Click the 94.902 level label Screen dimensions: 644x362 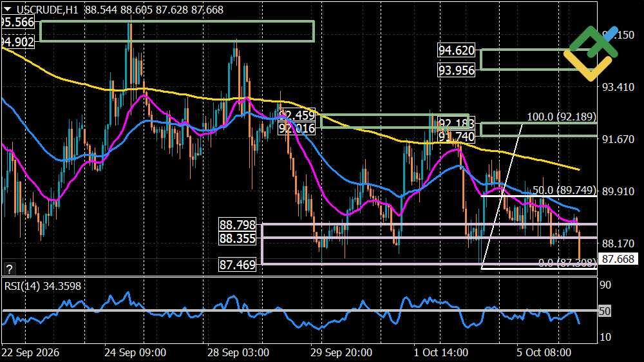coord(17,42)
